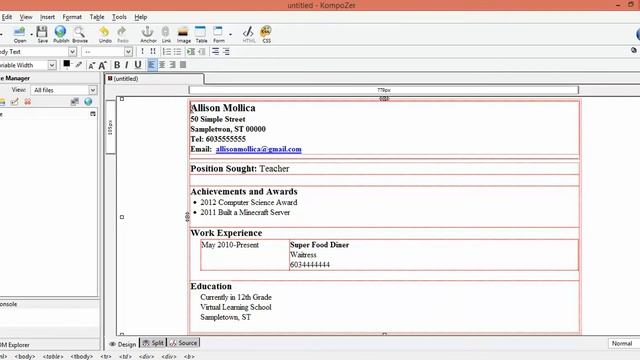Click the 'Super Food Diner' cell text
The image size is (640, 360).
click(x=319, y=245)
